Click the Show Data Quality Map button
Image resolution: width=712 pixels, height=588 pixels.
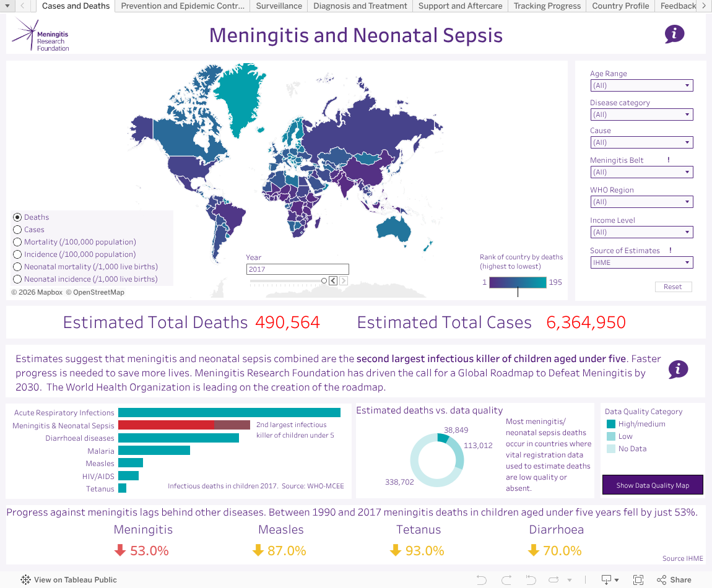653,485
